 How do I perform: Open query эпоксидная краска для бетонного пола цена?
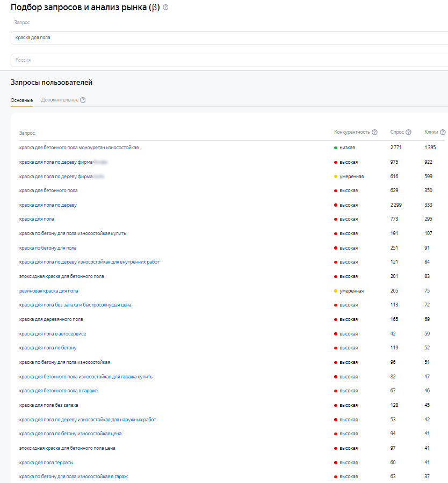click(67, 448)
